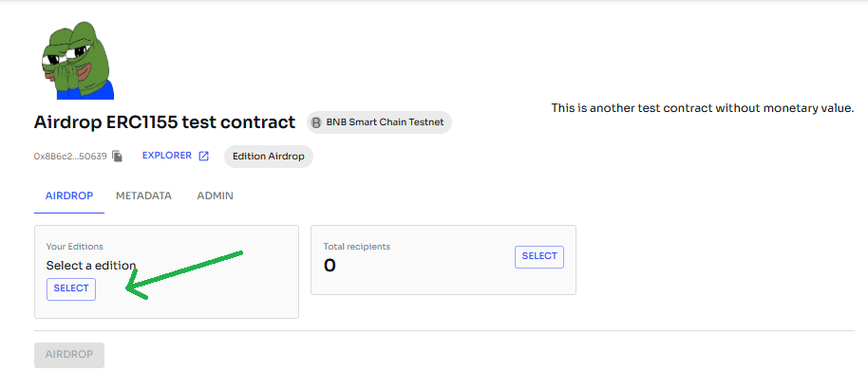Click the Select a edition text
This screenshot has width=868, height=390.
91,266
